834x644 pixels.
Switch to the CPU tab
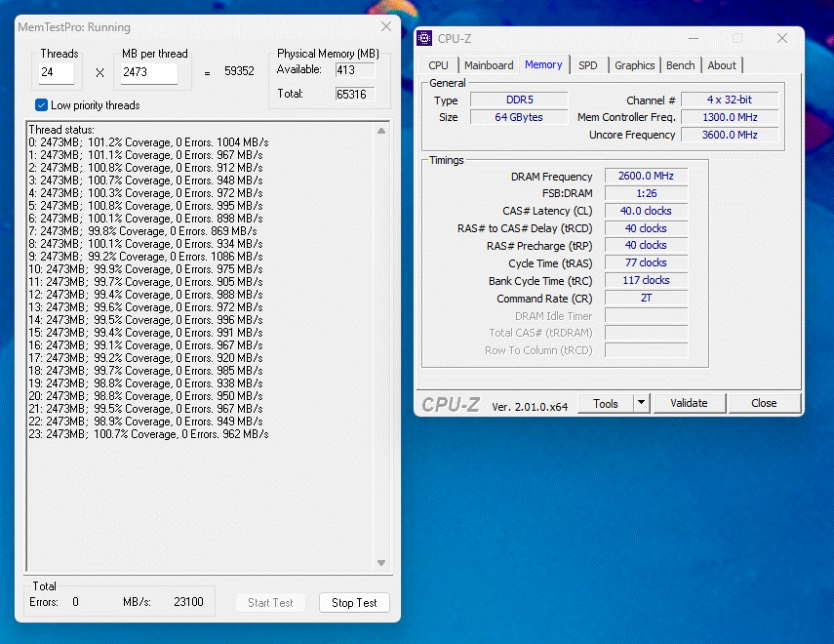click(x=438, y=65)
